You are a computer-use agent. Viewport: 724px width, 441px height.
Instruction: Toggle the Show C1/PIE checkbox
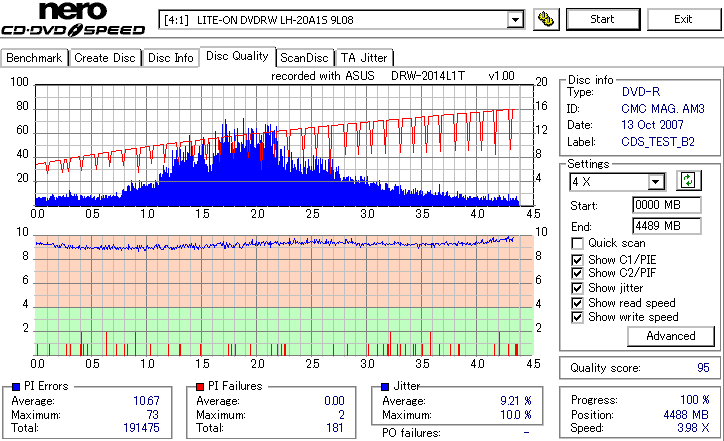click(577, 260)
